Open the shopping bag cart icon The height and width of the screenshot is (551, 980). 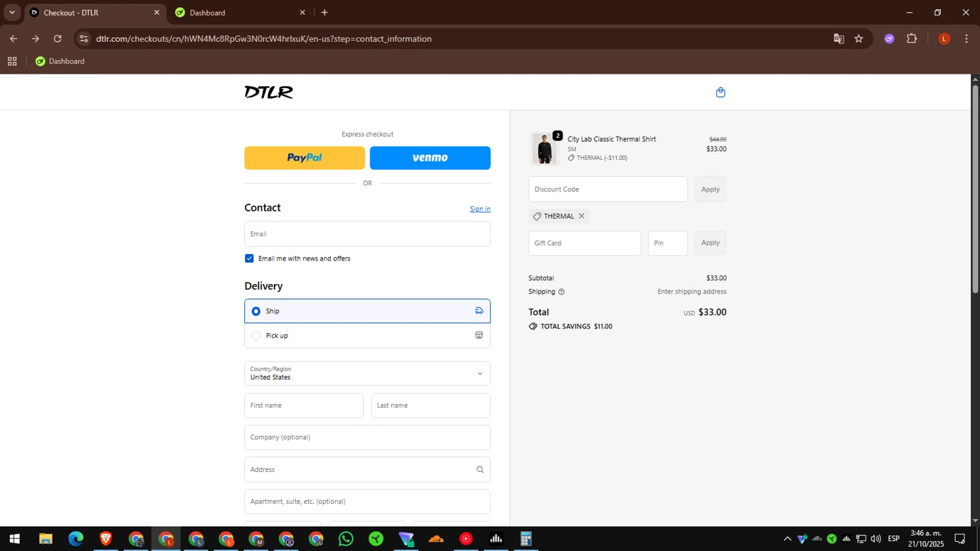point(721,92)
